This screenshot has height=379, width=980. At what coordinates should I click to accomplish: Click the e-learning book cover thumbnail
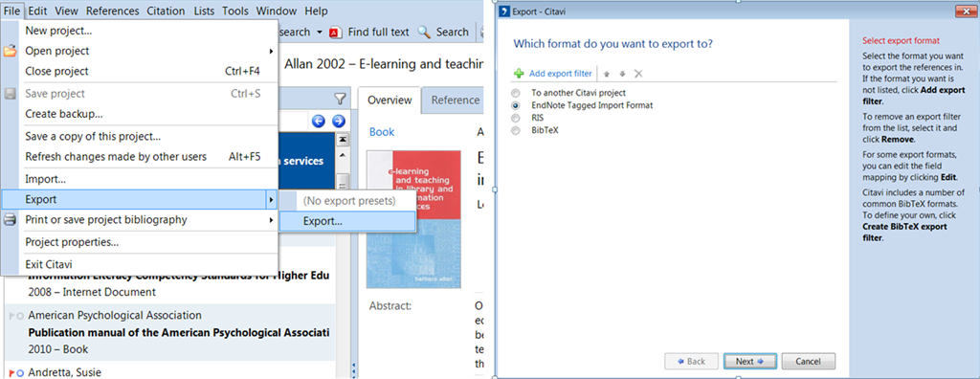click(413, 219)
